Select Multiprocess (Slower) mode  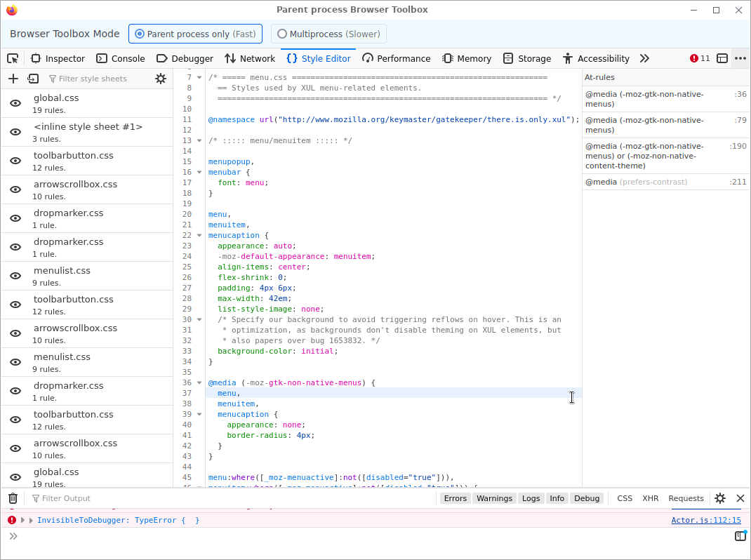(x=328, y=34)
